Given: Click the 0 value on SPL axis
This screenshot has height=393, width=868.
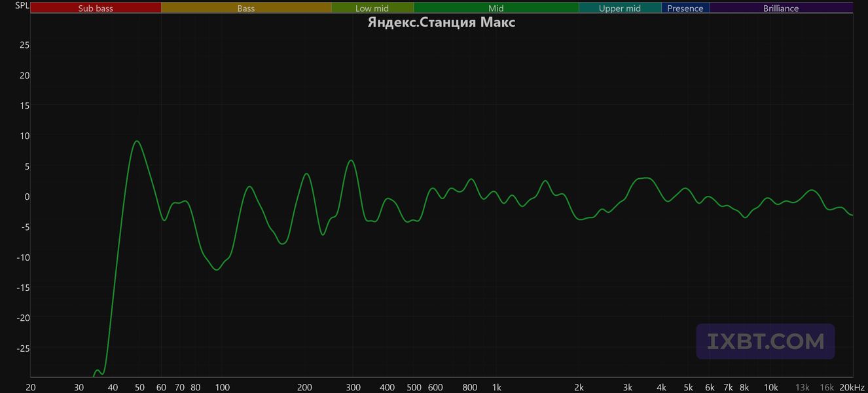Looking at the screenshot, I should (x=27, y=196).
